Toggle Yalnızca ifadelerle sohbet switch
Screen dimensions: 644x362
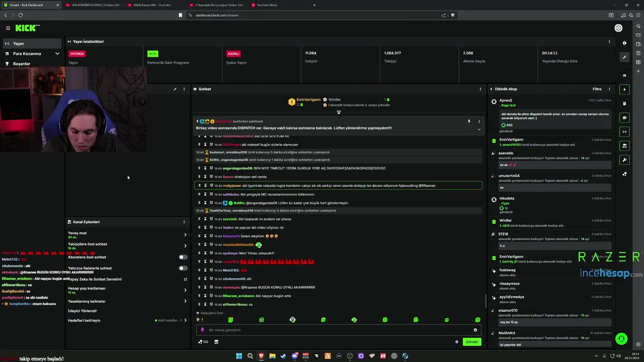click(183, 268)
